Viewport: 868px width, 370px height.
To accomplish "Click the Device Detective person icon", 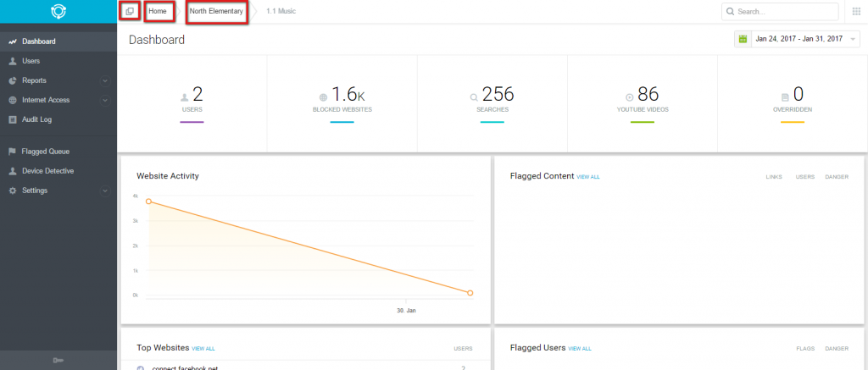I will point(13,171).
